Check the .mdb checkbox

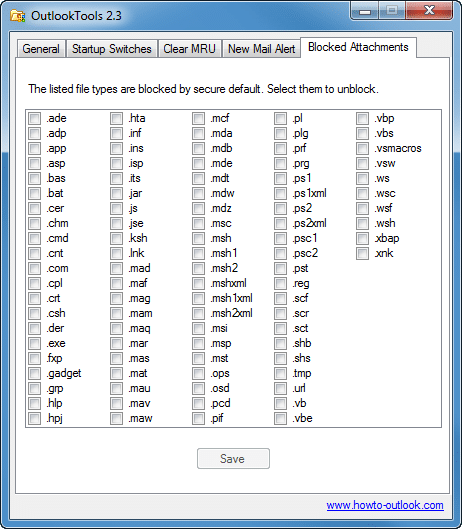[x=198, y=148]
